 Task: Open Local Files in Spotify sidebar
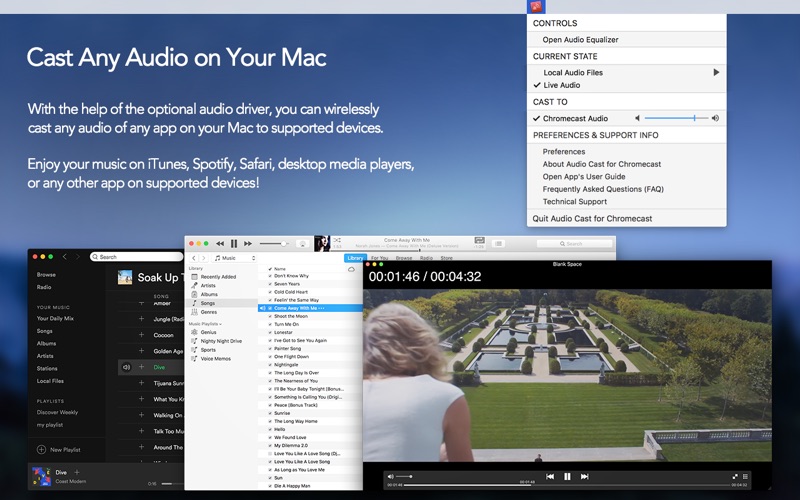(x=50, y=381)
